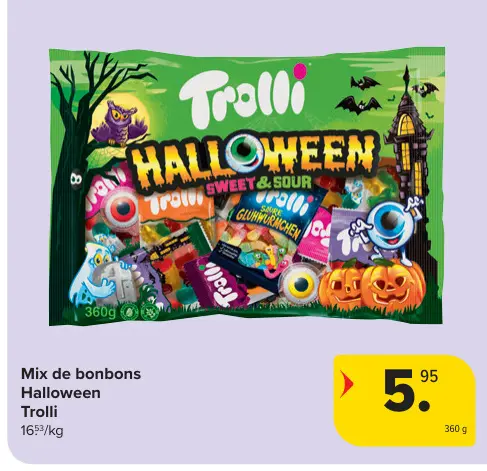This screenshot has height=471, width=487.
Task: Click the 16.53/kg unit price text
Action: point(42,431)
